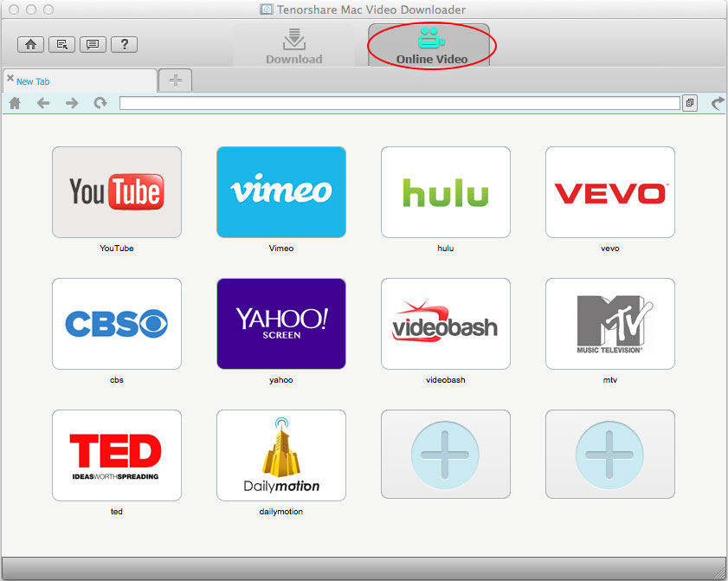This screenshot has width=728, height=581.
Task: Open the YouTube site thumbnail
Action: tap(117, 192)
